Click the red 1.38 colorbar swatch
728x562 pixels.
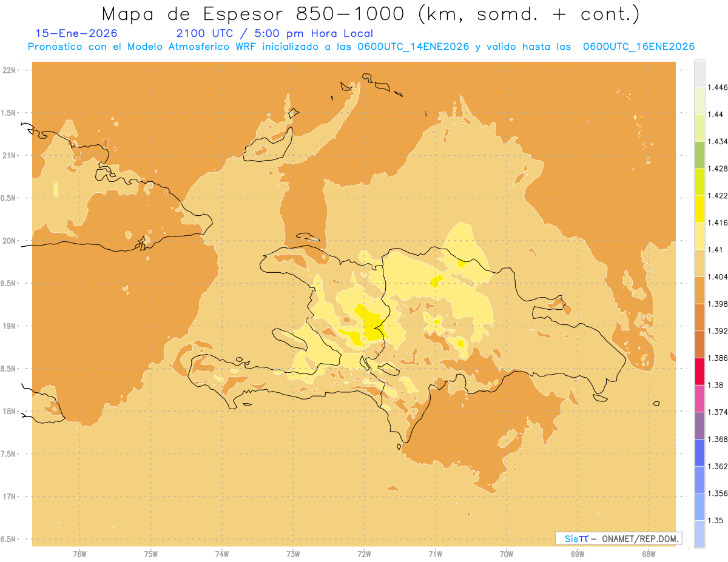tap(699, 372)
